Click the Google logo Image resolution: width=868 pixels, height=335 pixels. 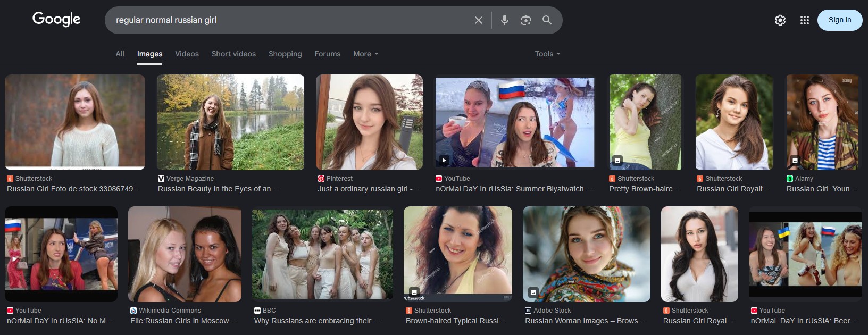[56, 19]
